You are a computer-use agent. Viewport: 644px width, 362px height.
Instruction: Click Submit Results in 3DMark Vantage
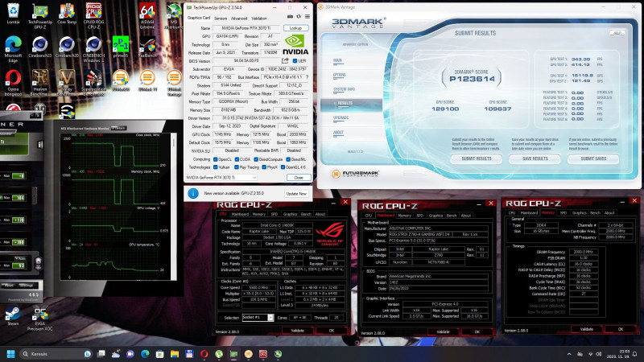tap(477, 158)
